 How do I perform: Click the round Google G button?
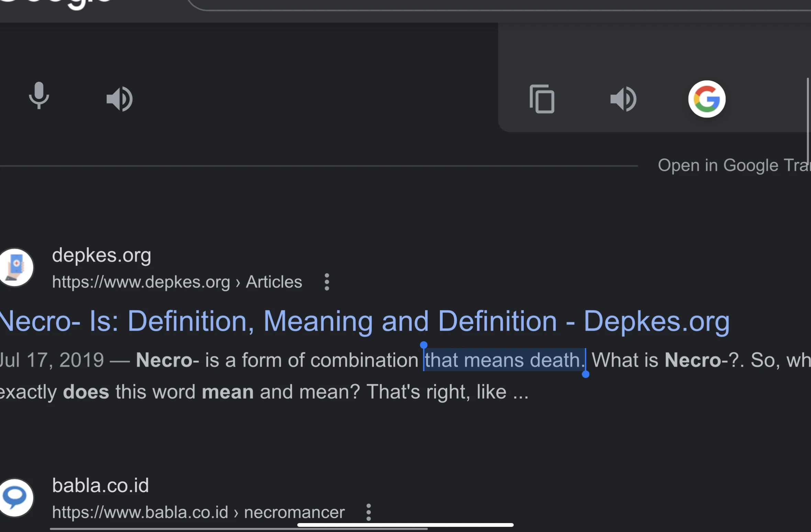707,99
